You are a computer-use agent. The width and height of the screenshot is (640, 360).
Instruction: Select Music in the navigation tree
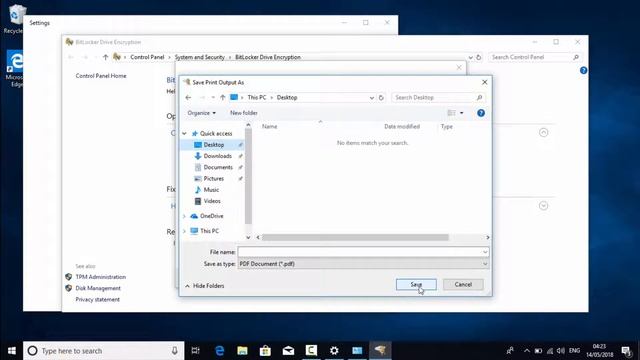[211, 190]
